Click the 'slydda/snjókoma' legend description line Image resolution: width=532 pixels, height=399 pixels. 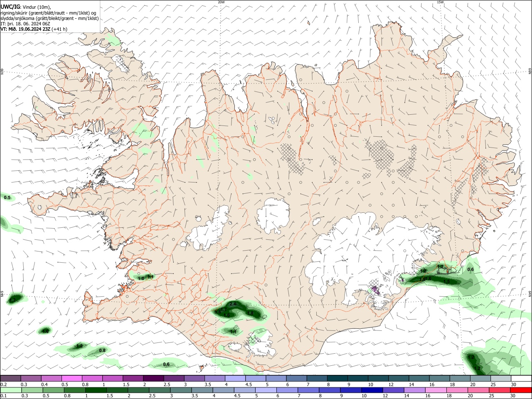[49, 18]
